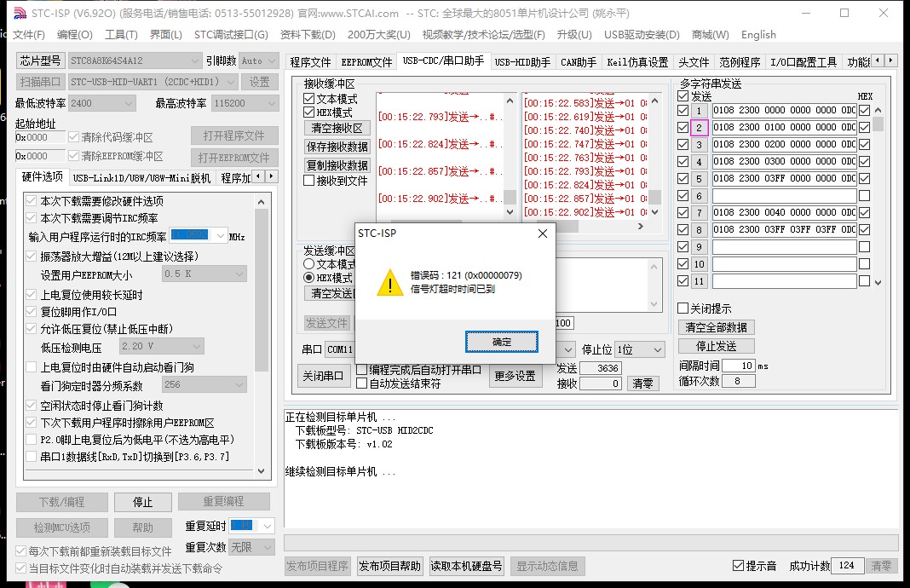910x588 pixels.
Task: Click the 读取本机硬盘号 button
Action: click(466, 566)
